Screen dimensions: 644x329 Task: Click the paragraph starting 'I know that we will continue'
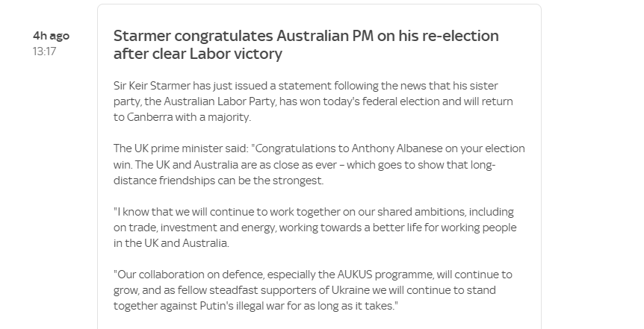(x=315, y=228)
